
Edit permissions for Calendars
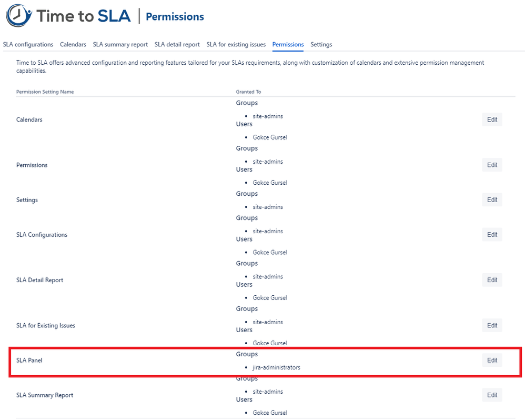(491, 119)
